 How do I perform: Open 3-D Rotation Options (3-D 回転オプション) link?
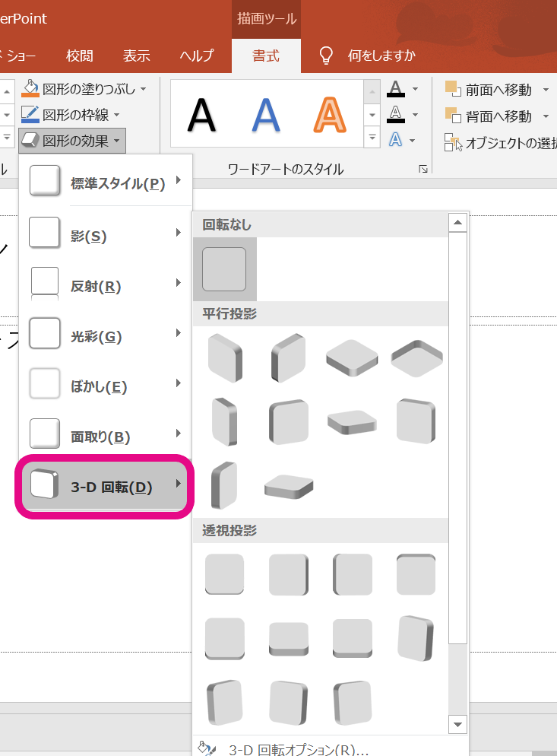click(x=298, y=749)
